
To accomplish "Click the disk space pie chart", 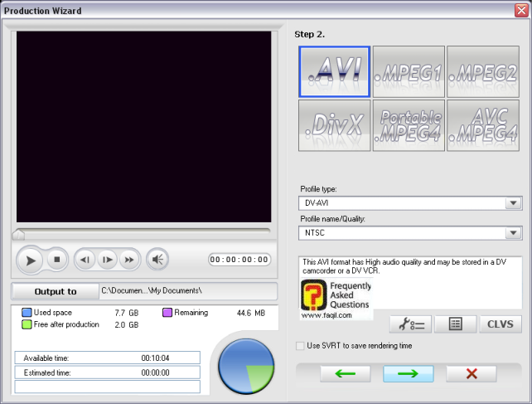I will coord(246,367).
